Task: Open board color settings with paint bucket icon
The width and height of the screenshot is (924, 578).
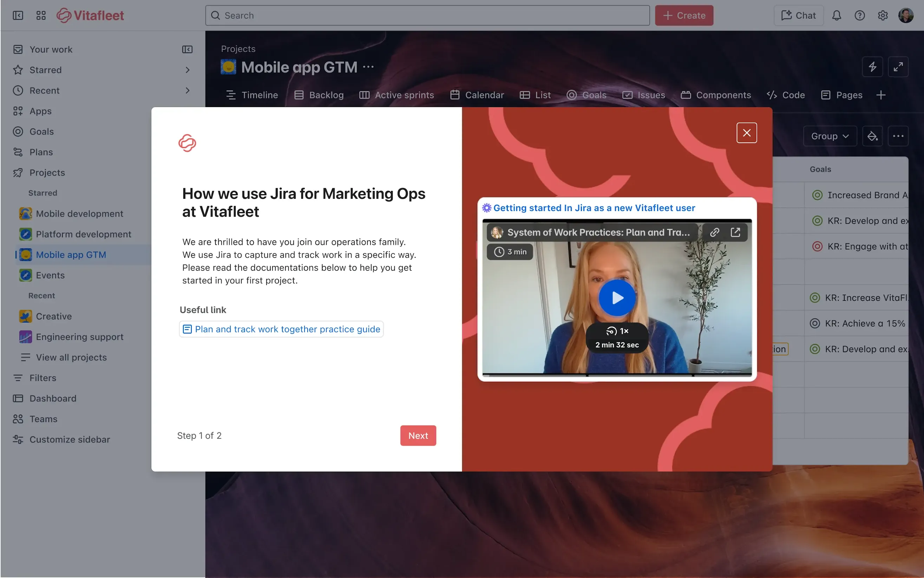Action: tap(873, 136)
